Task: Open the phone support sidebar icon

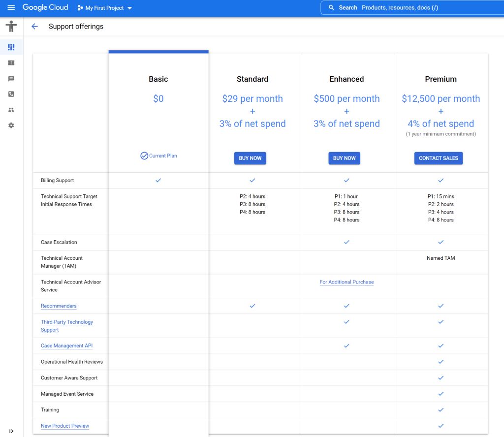Action: (11, 94)
